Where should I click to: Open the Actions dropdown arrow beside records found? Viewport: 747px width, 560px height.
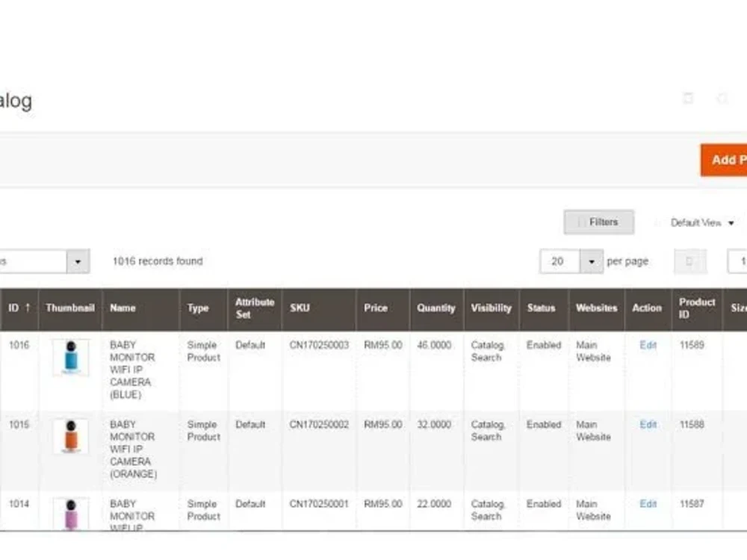(78, 261)
